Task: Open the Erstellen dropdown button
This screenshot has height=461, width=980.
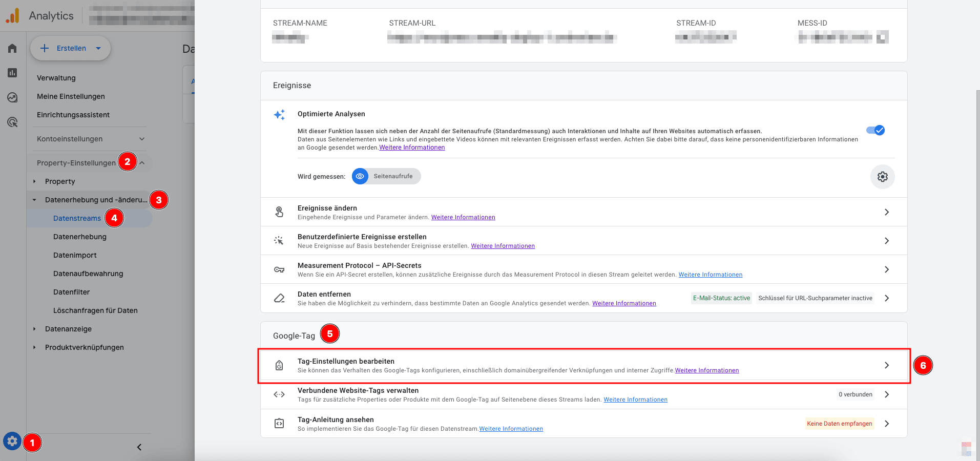Action: click(71, 48)
